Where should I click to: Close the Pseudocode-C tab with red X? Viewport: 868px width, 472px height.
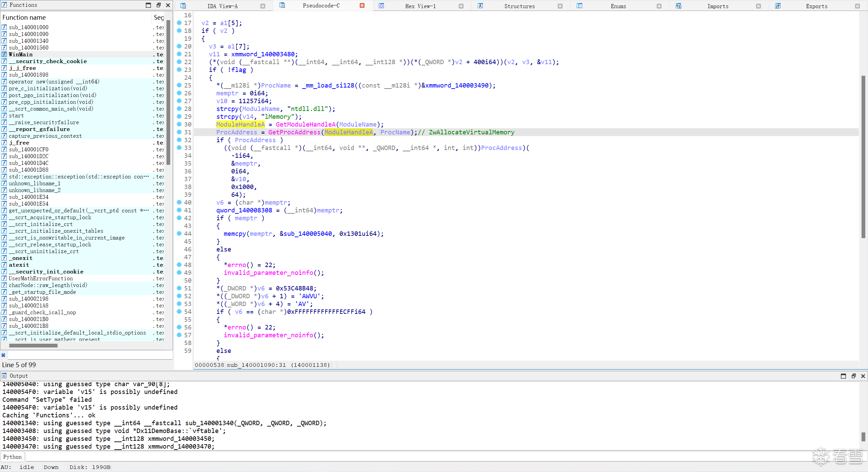coord(362,5)
